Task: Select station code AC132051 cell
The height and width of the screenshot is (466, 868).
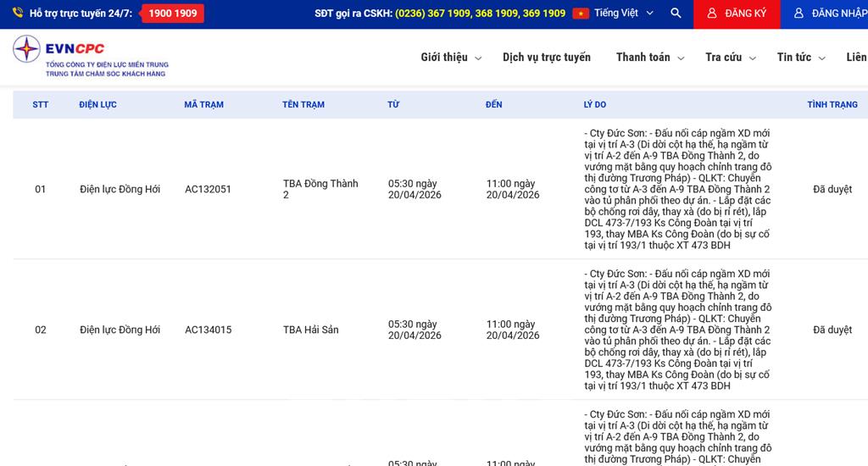Action: click(208, 190)
